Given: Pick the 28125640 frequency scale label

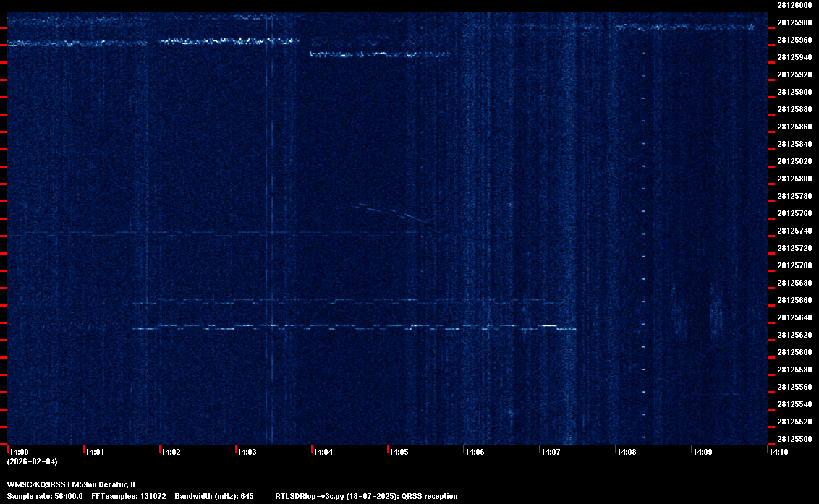Looking at the screenshot, I should pyautogui.click(x=794, y=317).
